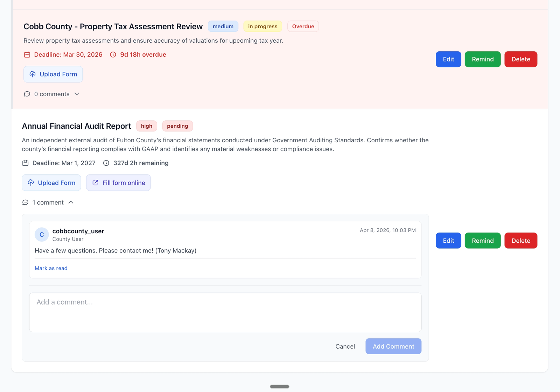
Task: Click the medium priority badge
Action: pyautogui.click(x=223, y=26)
